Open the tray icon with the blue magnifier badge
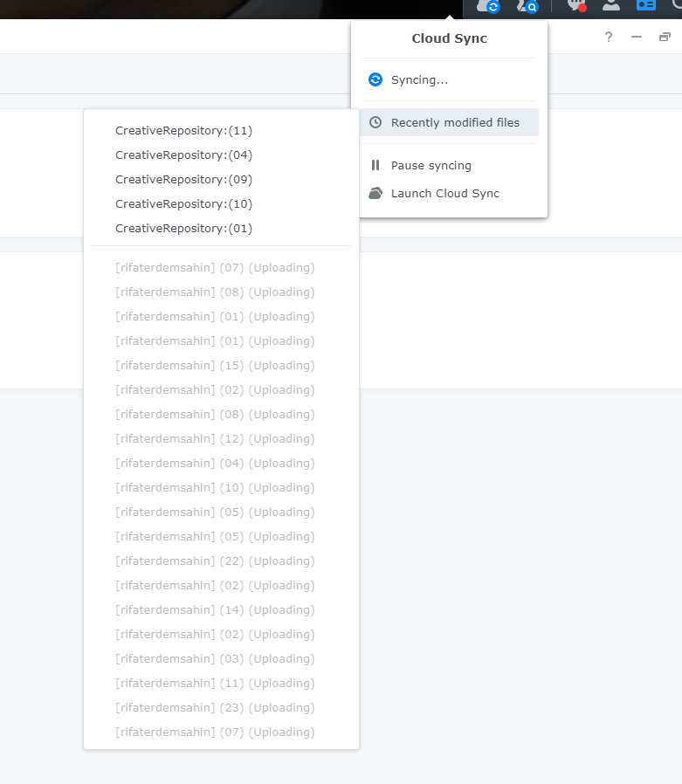This screenshot has height=784, width=682. (x=527, y=6)
